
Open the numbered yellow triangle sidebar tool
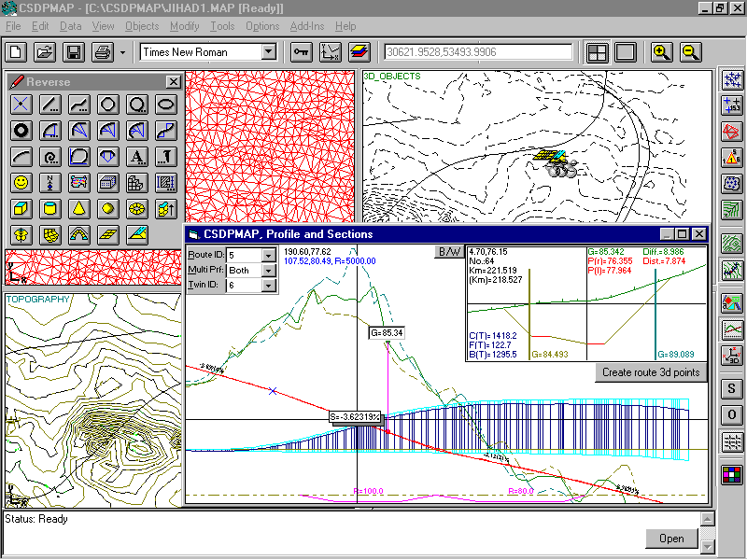[731, 158]
